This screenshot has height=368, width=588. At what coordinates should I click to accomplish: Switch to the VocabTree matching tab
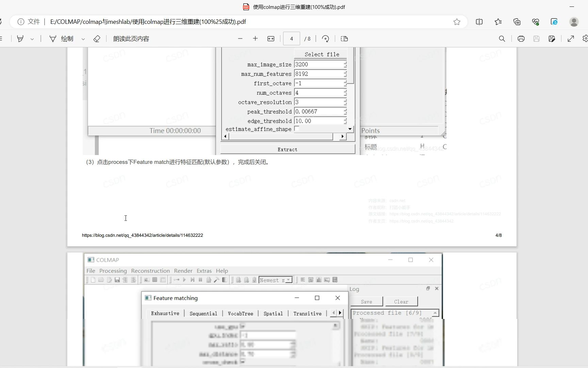pyautogui.click(x=240, y=313)
